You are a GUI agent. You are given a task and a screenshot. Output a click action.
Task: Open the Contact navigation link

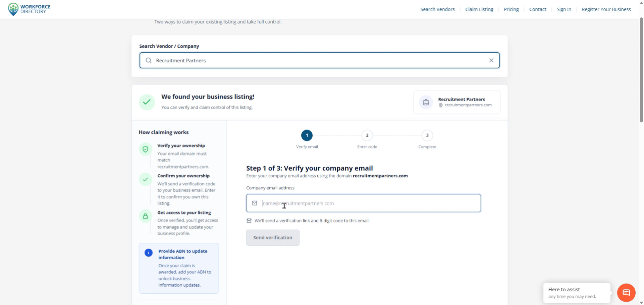pyautogui.click(x=538, y=9)
